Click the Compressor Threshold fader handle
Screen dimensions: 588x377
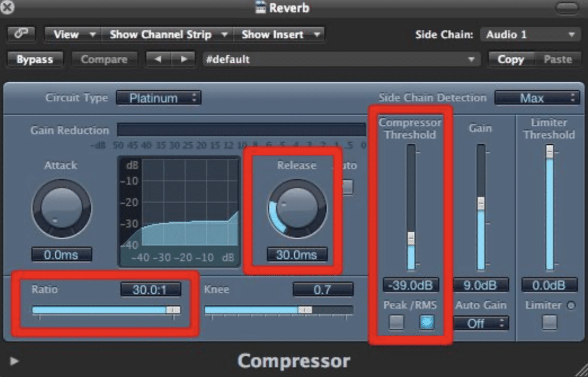pyautogui.click(x=411, y=239)
